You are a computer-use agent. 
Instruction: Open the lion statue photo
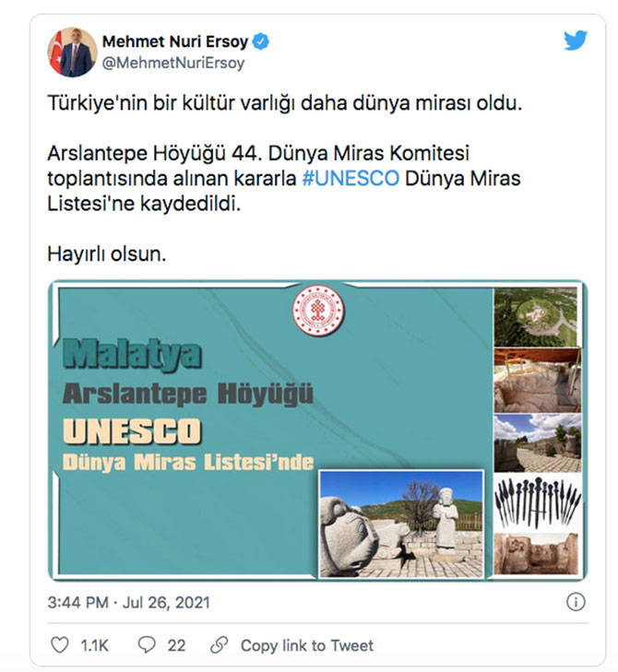click(x=402, y=524)
